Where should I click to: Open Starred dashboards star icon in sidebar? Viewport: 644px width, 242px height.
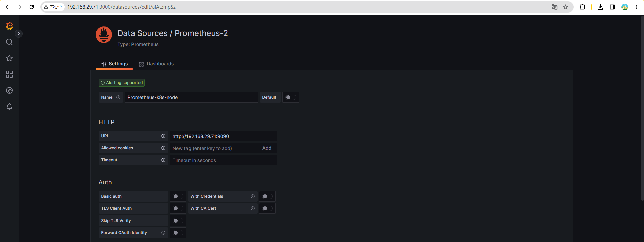[9, 58]
